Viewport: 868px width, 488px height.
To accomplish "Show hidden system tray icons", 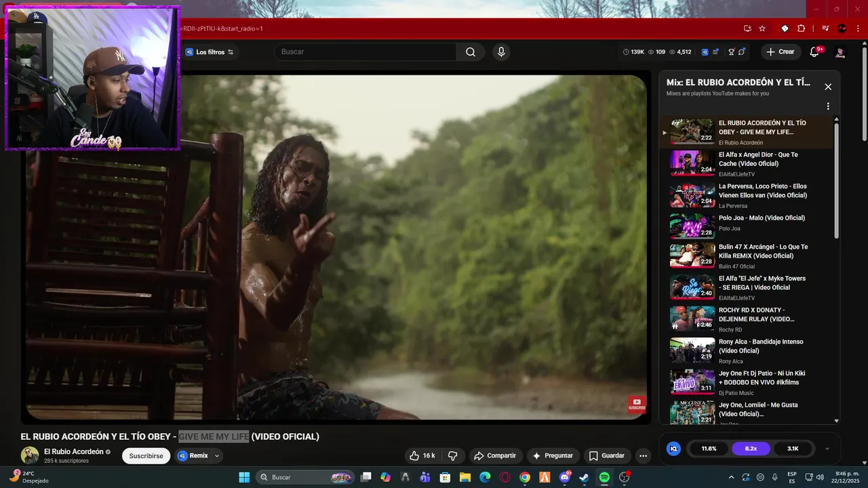I will [731, 477].
